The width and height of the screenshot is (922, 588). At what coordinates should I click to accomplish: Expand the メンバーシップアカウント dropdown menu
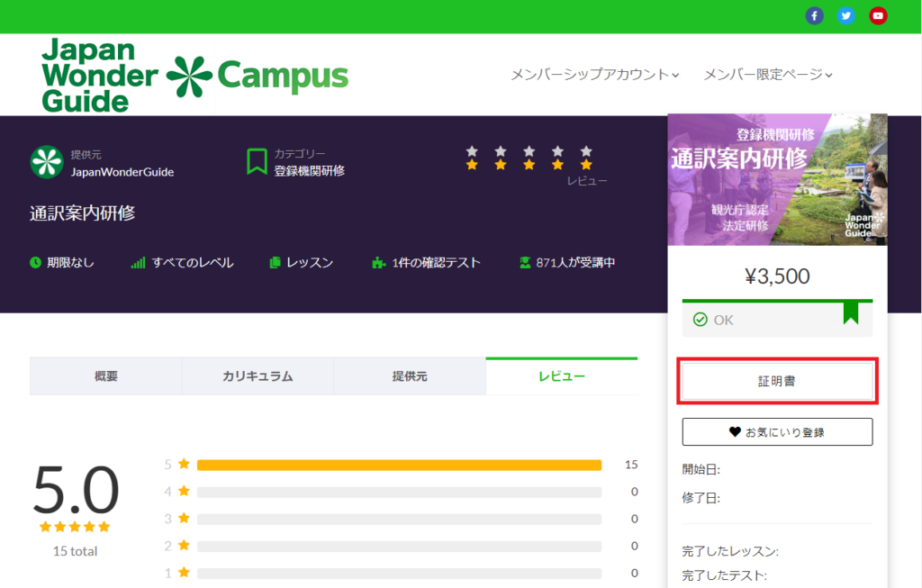594,75
